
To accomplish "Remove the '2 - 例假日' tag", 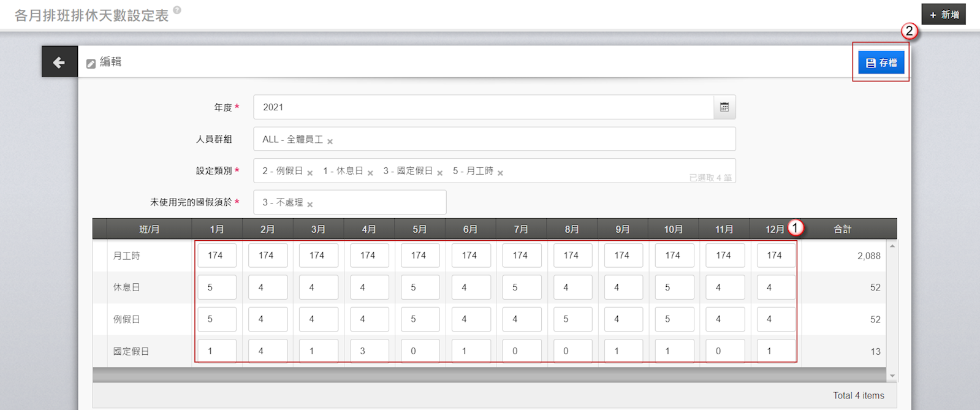I will (310, 173).
